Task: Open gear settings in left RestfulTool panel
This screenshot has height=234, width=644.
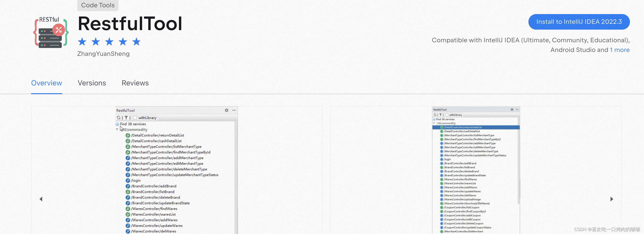Action: click(x=227, y=110)
